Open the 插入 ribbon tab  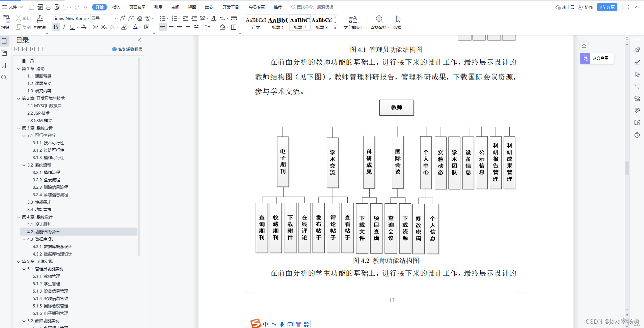click(x=116, y=7)
